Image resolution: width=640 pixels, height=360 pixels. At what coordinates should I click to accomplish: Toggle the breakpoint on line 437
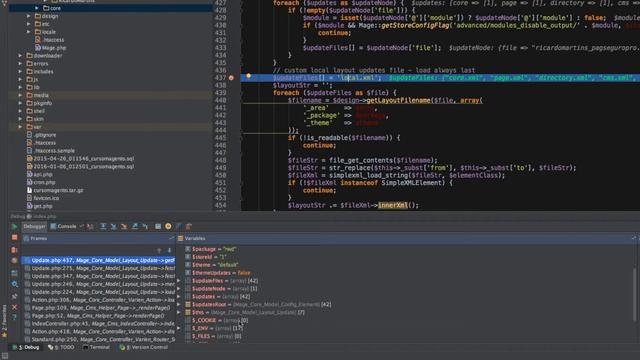point(231,78)
